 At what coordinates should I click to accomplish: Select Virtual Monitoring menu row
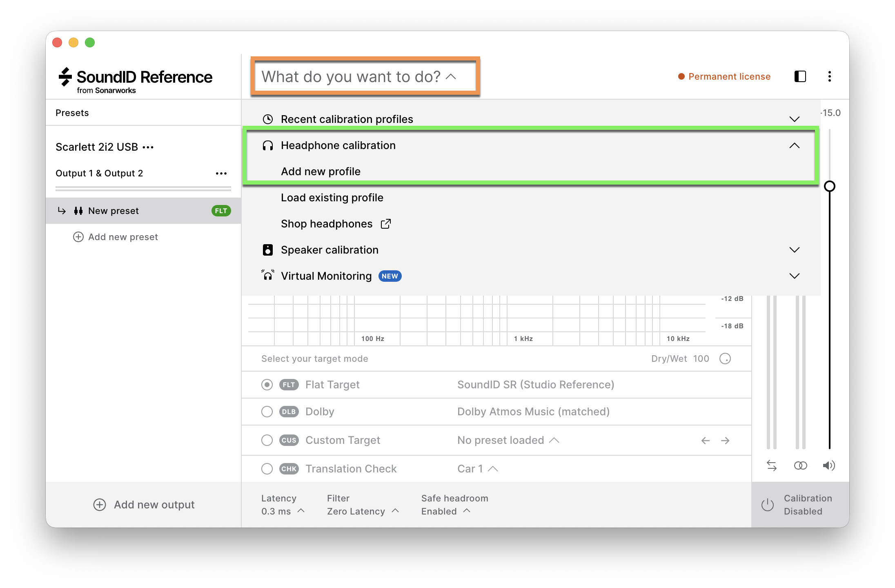pyautogui.click(x=530, y=276)
